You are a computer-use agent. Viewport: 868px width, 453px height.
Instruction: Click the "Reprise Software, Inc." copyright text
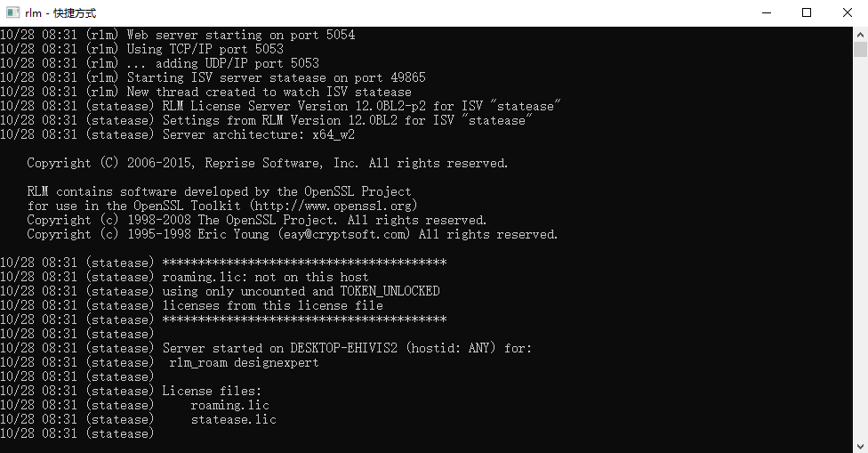click(x=283, y=164)
